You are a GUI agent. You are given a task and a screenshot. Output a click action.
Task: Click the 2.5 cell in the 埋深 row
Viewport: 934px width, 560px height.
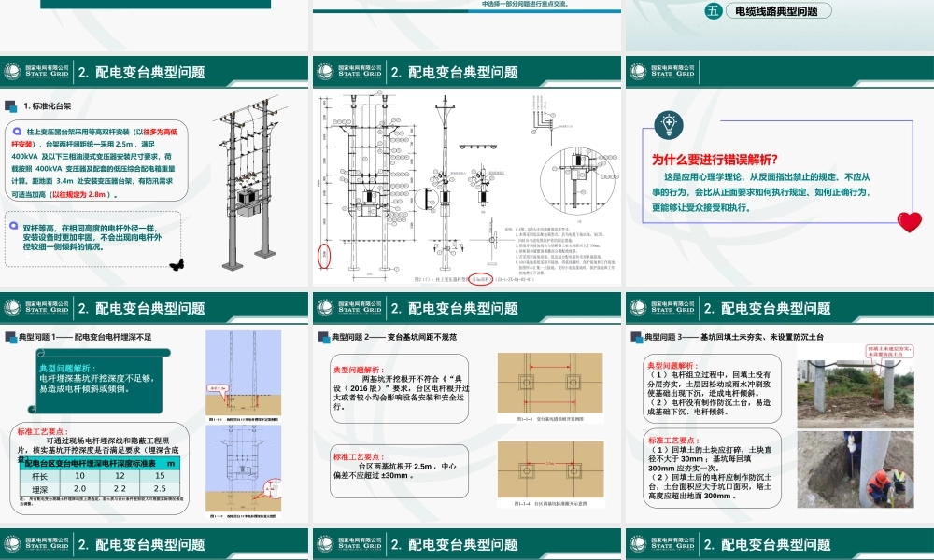[160, 489]
